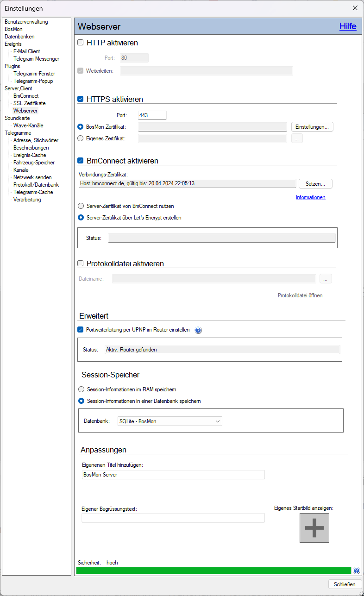Uncheck the BmConnect aktivieren checkbox
Image resolution: width=364 pixels, height=596 pixels.
coord(81,161)
